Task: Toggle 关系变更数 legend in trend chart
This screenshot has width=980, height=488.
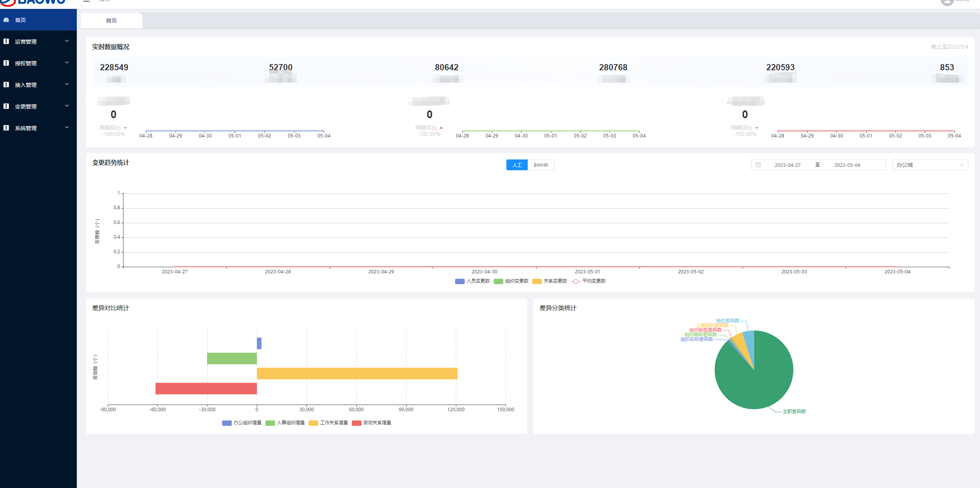Action: [x=550, y=281]
